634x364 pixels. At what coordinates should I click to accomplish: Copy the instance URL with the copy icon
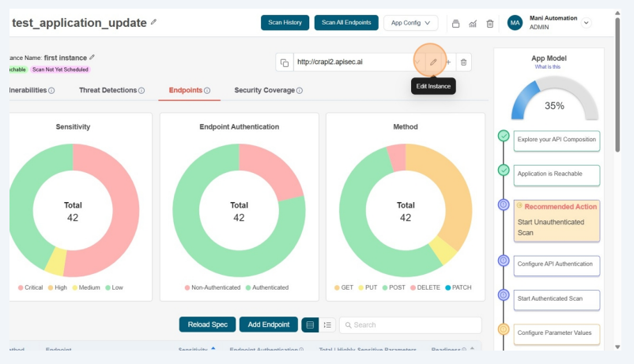coord(284,63)
